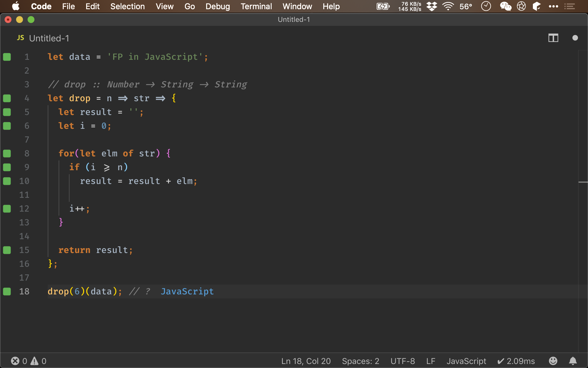Open the Code application menu

41,6
